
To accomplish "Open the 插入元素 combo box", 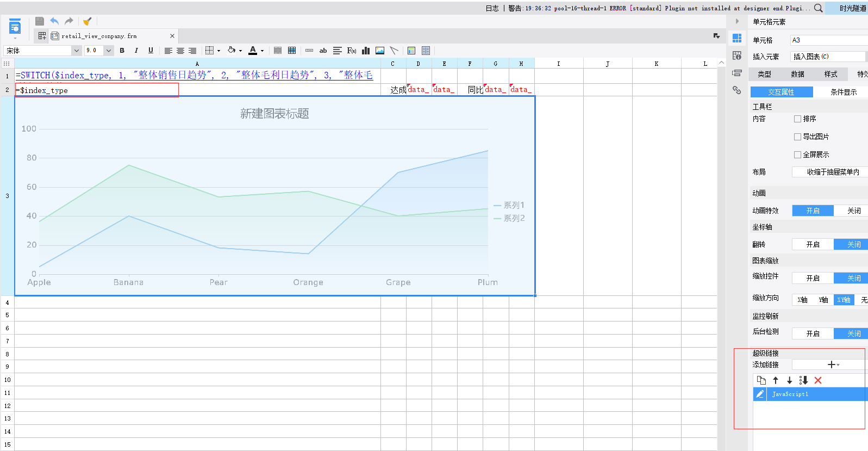I will click(x=828, y=57).
